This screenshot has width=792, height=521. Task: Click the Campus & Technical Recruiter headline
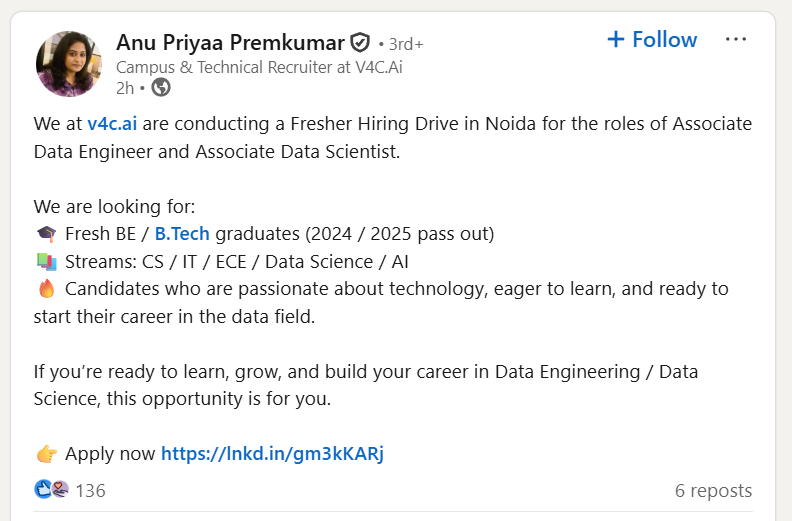pos(259,67)
